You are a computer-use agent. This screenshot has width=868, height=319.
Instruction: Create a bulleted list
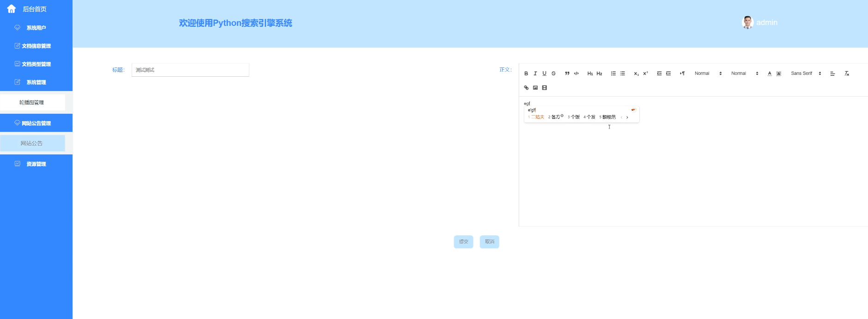coord(623,74)
